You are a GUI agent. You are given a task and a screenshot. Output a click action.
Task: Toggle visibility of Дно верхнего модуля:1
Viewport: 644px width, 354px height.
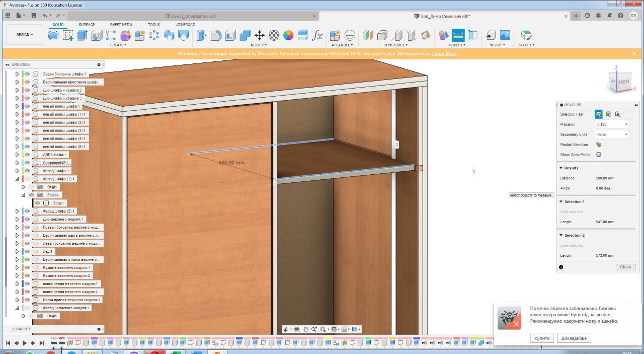27,219
